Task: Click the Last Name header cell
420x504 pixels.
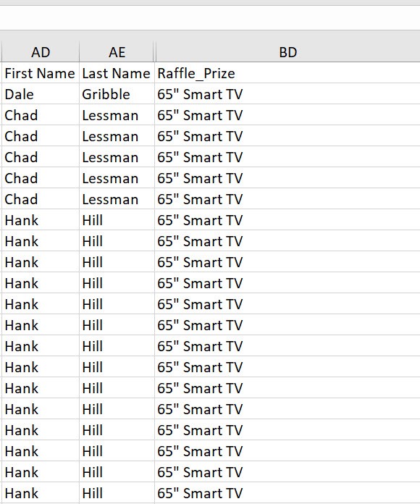Action: point(117,73)
